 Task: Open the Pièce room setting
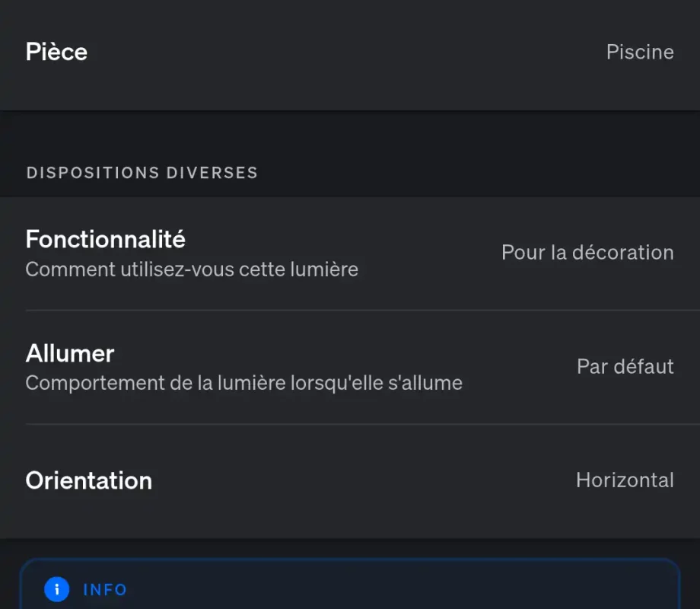[x=56, y=52]
